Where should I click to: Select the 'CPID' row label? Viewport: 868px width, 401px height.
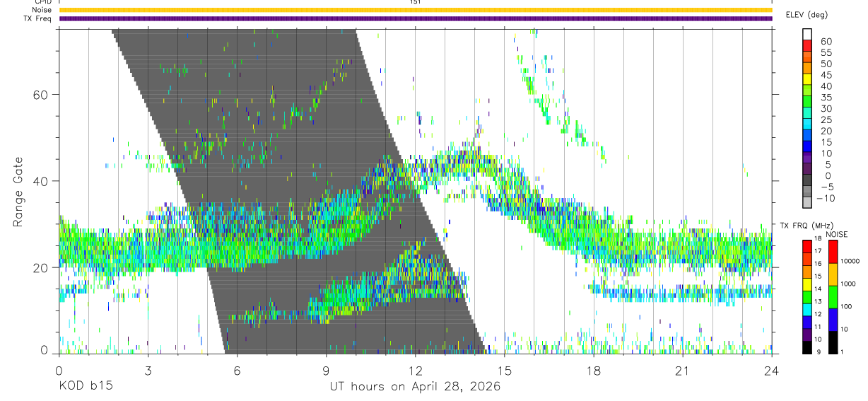[42, 2]
